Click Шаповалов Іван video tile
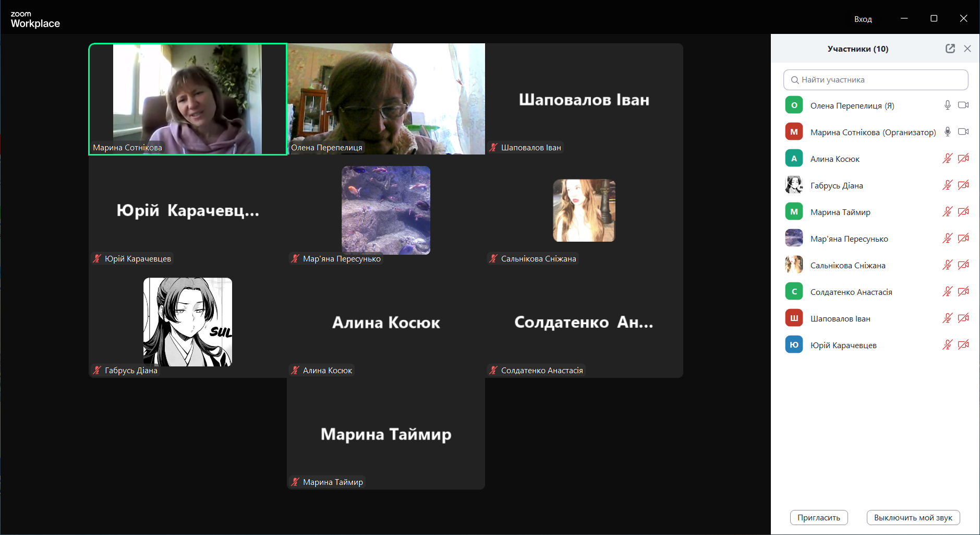This screenshot has height=535, width=980. click(584, 99)
